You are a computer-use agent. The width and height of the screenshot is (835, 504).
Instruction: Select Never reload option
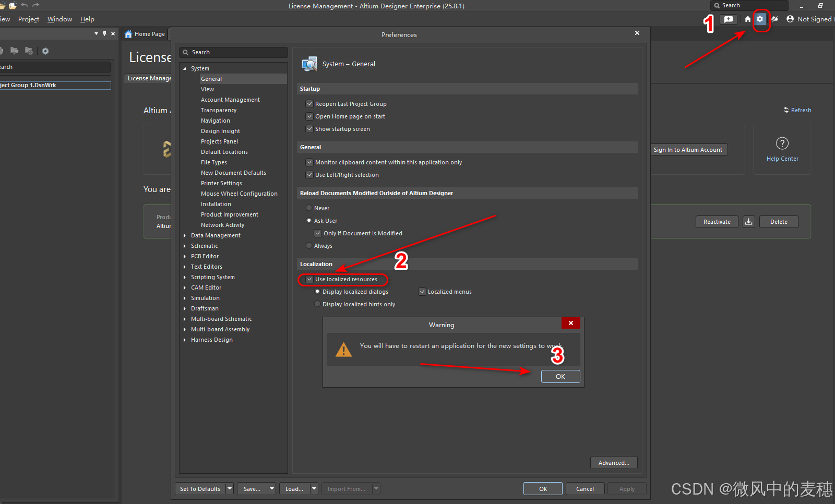309,208
